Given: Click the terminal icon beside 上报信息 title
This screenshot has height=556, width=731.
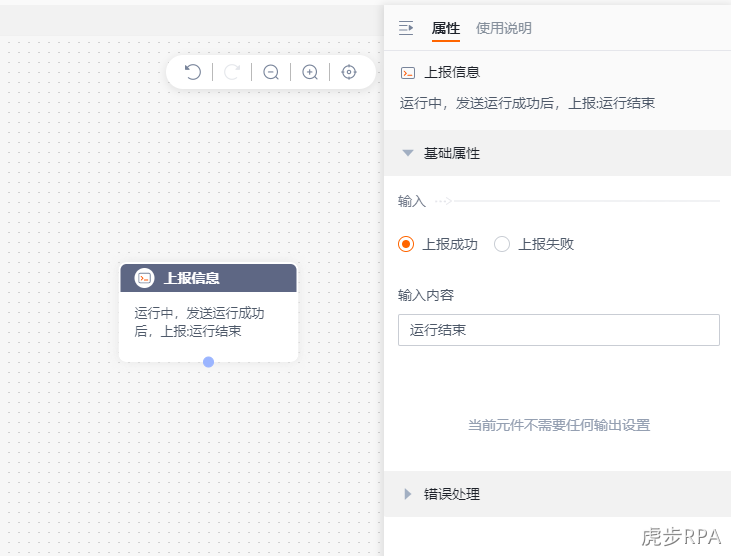Looking at the screenshot, I should pos(408,73).
